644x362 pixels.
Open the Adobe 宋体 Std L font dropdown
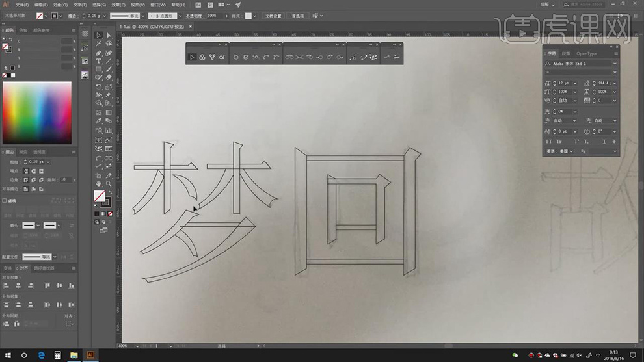click(x=614, y=64)
